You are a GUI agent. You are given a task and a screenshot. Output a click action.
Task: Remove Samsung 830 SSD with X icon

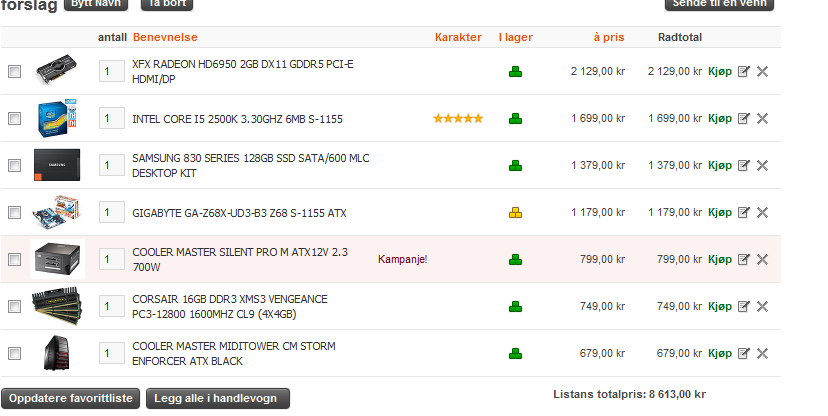point(762,165)
